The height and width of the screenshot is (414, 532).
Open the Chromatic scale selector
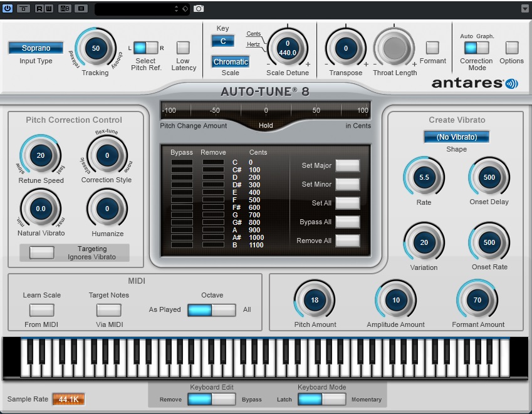(x=231, y=62)
